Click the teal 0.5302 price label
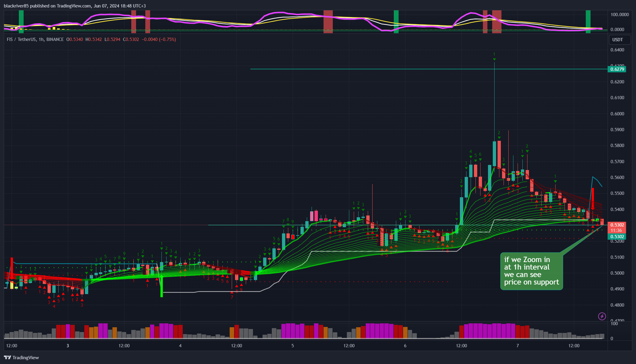This screenshot has width=636, height=364. pos(617,237)
